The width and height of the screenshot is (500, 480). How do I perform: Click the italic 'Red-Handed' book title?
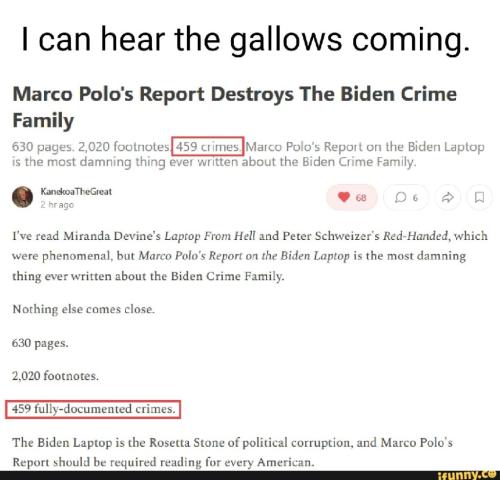(415, 236)
